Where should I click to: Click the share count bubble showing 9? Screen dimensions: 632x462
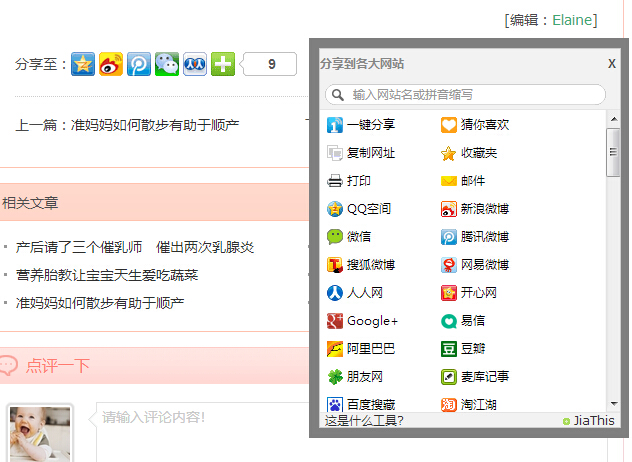tap(268, 64)
